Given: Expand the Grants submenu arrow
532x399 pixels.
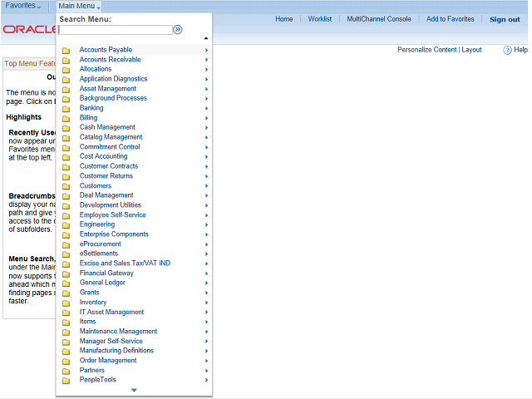Looking at the screenshot, I should tap(206, 293).
